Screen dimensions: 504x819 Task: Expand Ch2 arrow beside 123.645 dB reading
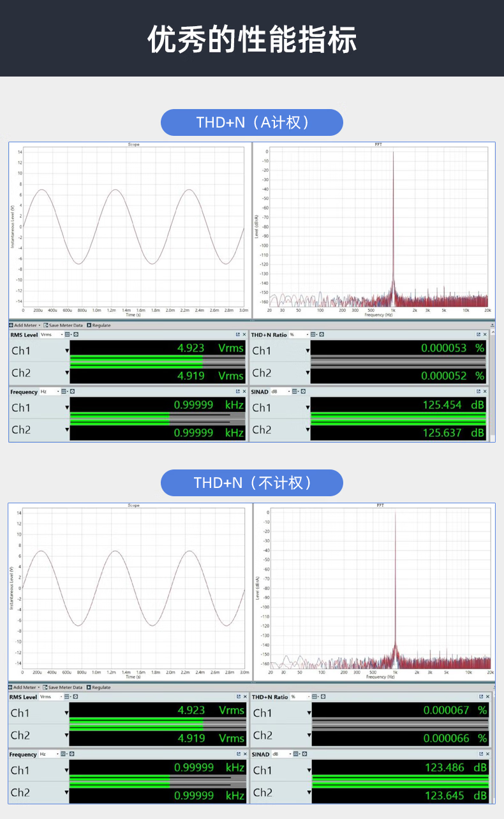309,793
